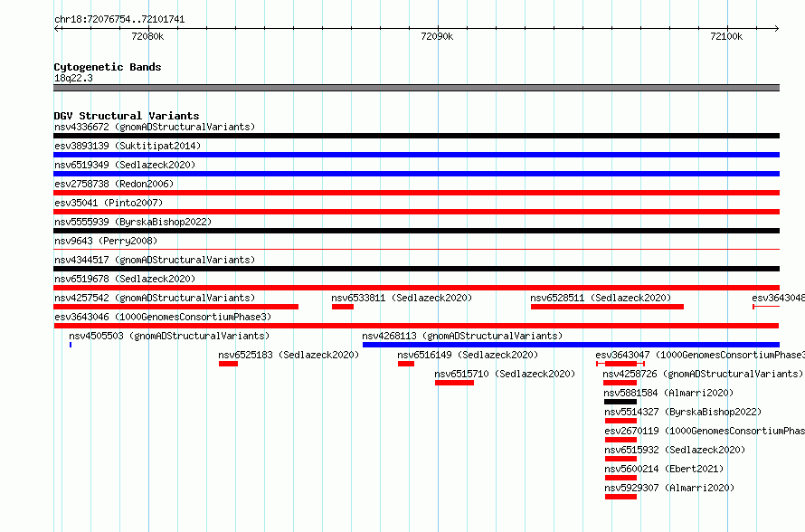The image size is (805, 532).
Task: Open nsv6515710 (Sedlazeck2020) label
Action: coord(505,374)
